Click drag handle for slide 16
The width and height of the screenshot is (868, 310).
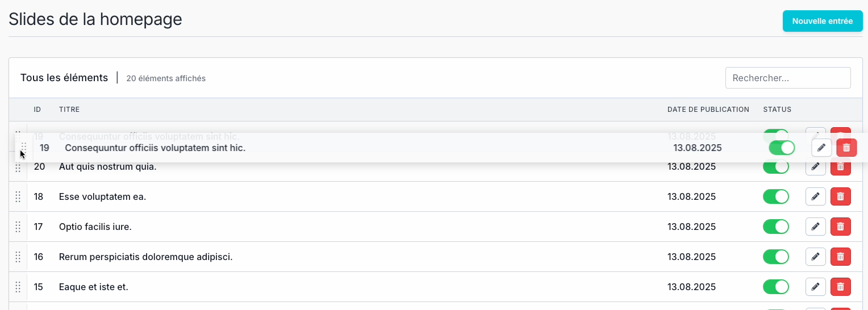pyautogui.click(x=18, y=257)
